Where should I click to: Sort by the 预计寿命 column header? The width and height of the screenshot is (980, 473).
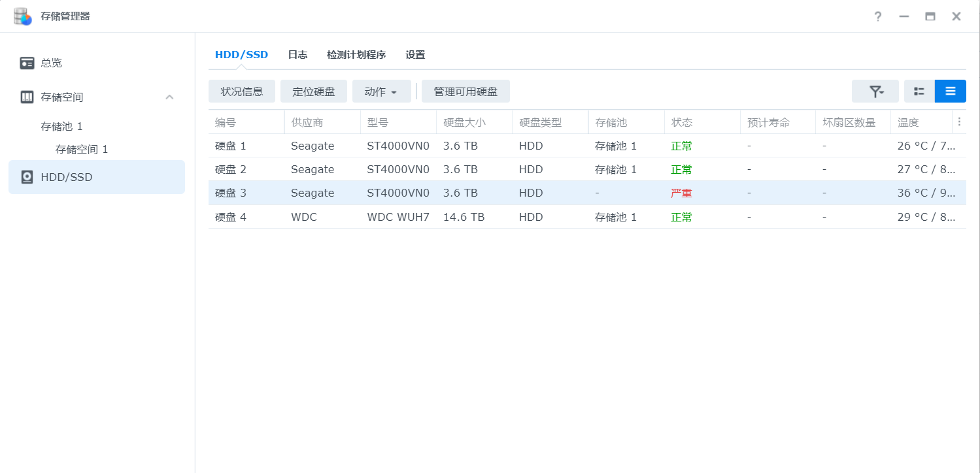click(777, 122)
